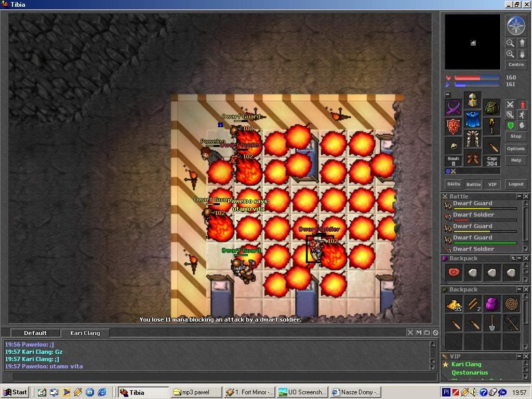Collapse the inventory panel with minus button
Screen dimensions: 532x399
coord(448,95)
